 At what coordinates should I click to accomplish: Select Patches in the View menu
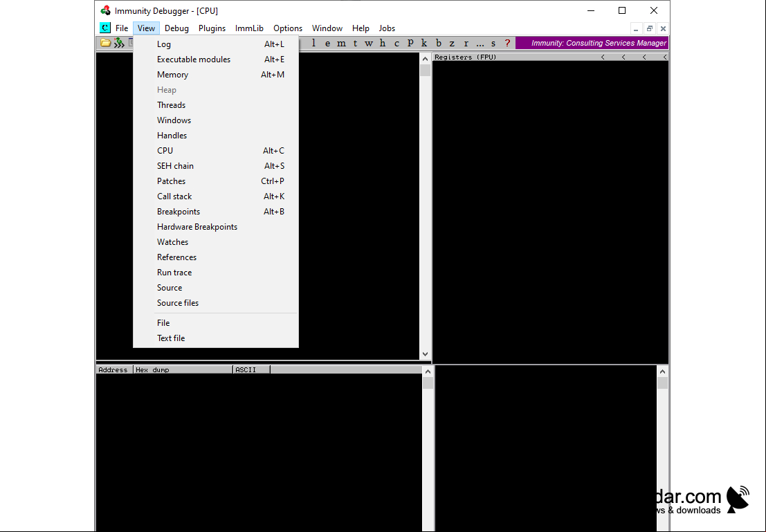click(216, 181)
